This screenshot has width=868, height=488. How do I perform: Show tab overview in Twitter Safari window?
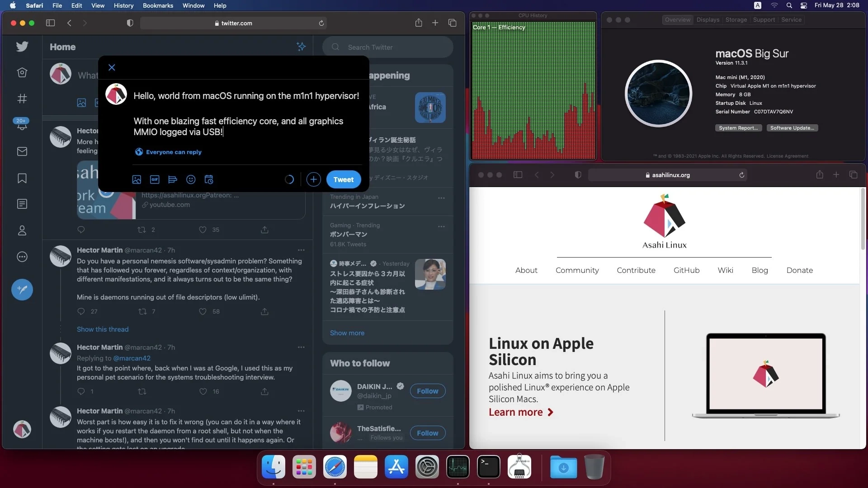[452, 23]
